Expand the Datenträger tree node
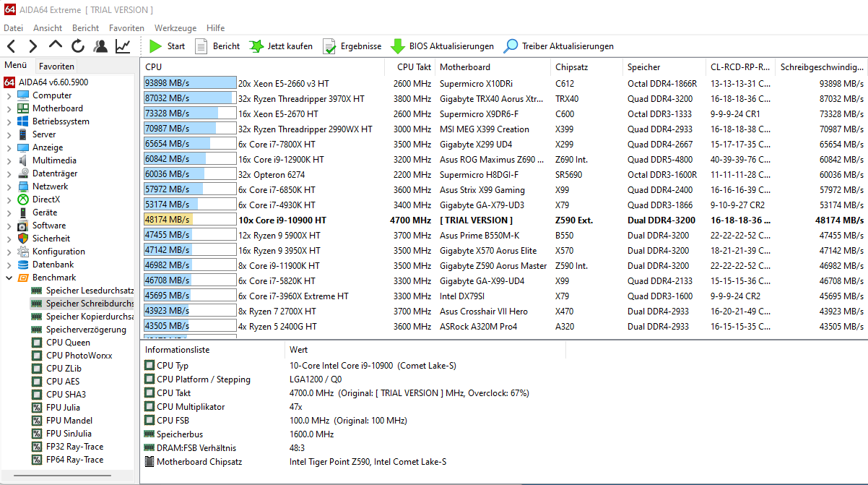Viewport: 868px width, 485px height. click(9, 173)
